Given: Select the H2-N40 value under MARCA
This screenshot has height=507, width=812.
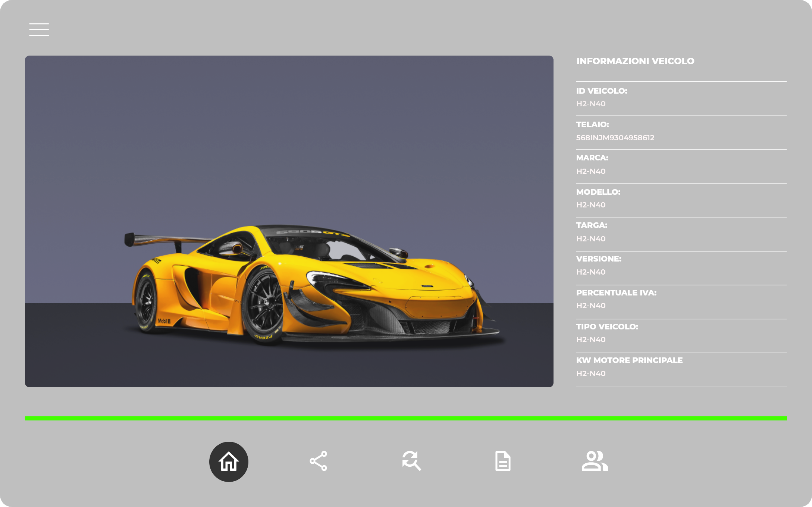Looking at the screenshot, I should pos(591,171).
